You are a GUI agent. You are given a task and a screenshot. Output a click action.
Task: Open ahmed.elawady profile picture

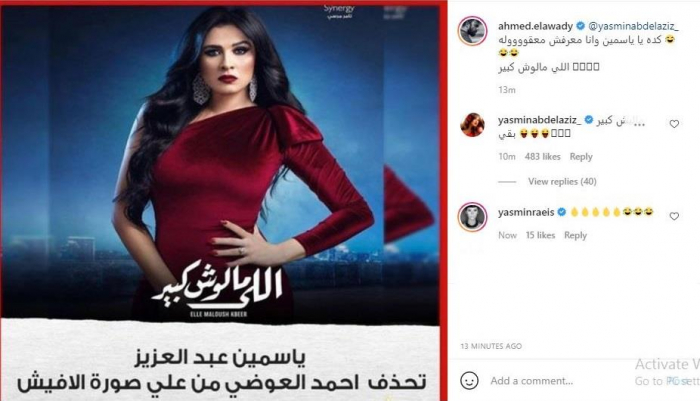[x=472, y=31]
